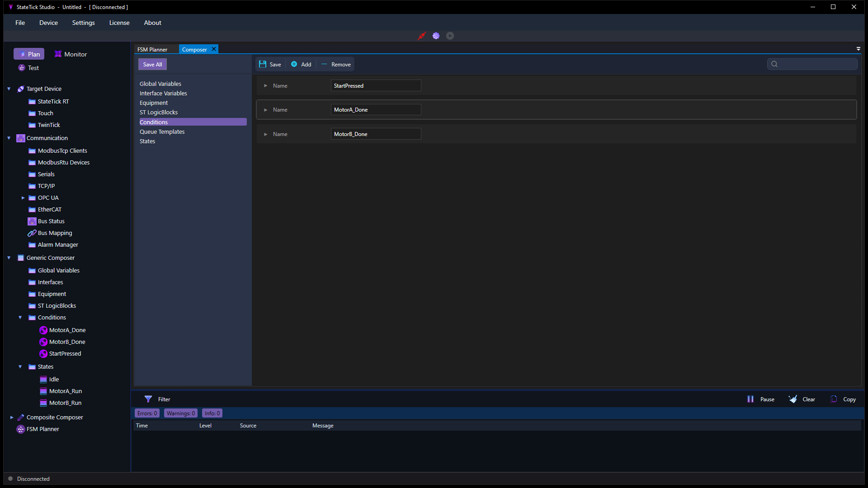This screenshot has height=488, width=868.
Task: Click the Remove minus icon
Action: click(x=324, y=64)
